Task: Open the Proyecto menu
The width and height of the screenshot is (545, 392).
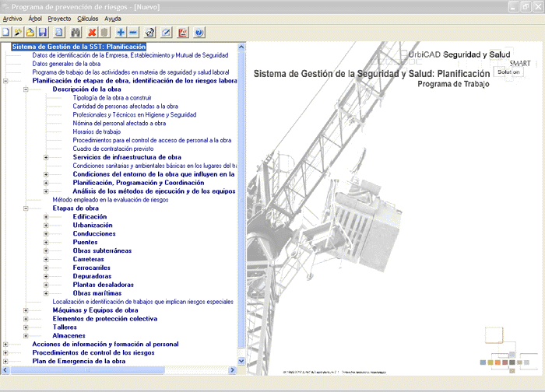Action: pos(59,19)
